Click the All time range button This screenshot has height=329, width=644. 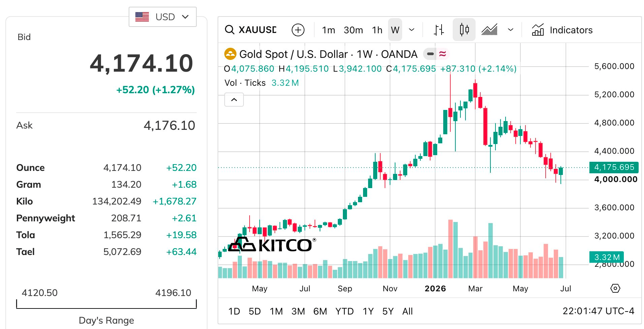(407, 311)
